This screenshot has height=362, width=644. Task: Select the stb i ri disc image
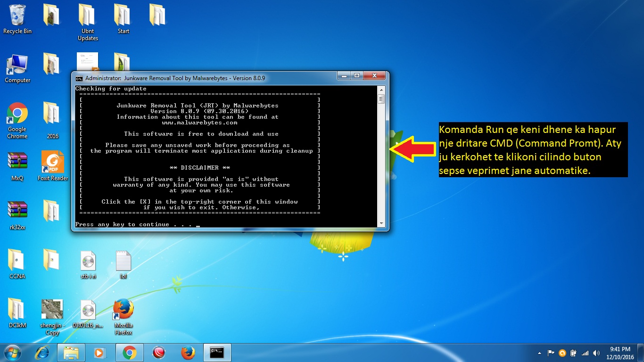pos(88,265)
